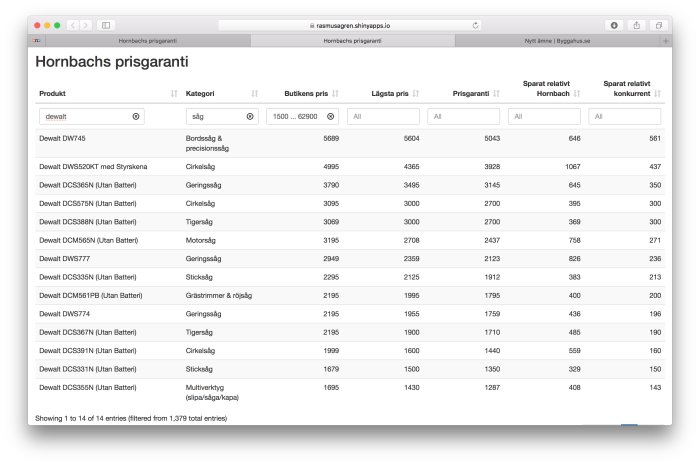Open the pinned tab on the tab bar
The width and height of the screenshot is (700, 465).
tap(37, 41)
